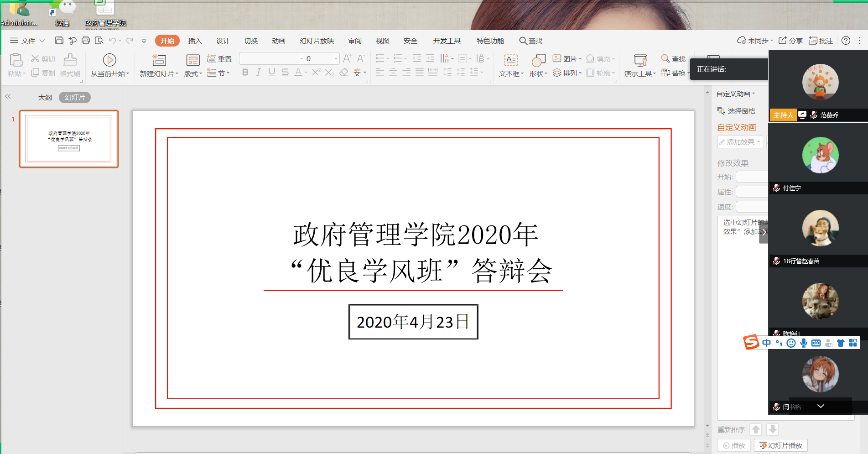Open the Help question mark icon
Image resolution: width=868 pixels, height=454 pixels.
[x=846, y=41]
